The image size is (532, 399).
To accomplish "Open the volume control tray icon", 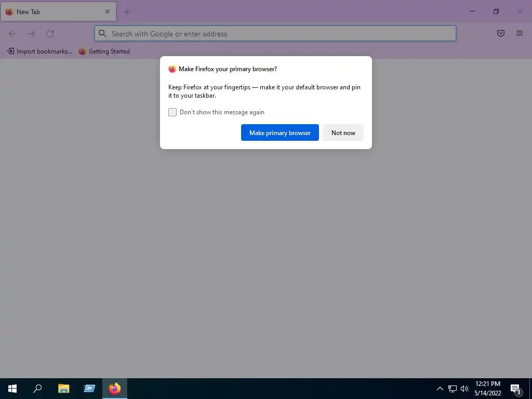I will click(464, 389).
